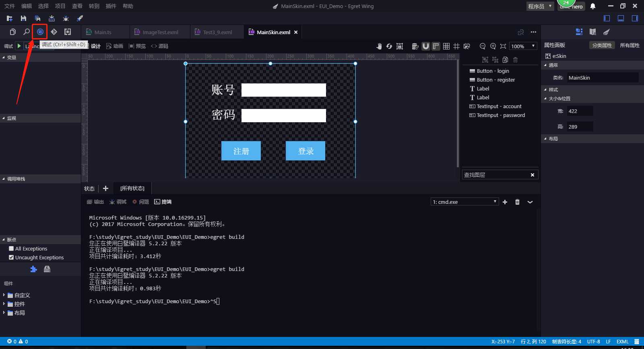
Task: Open the 程序员 role dropdown
Action: coord(540,6)
